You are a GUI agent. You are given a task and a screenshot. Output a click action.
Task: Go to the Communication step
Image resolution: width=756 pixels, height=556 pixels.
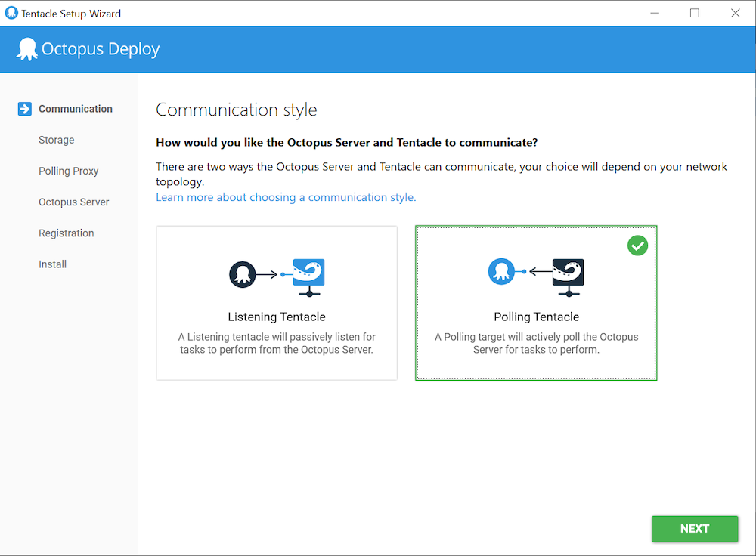[x=76, y=109]
